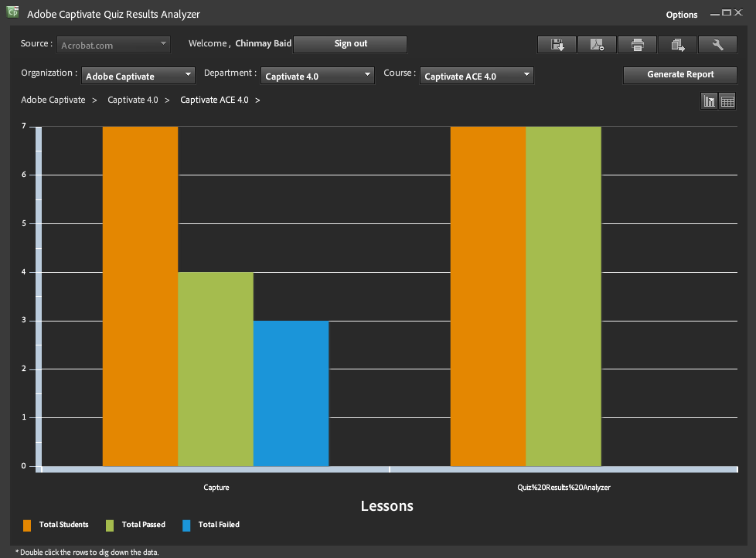Click the blue Total Failed bar for Capture

[x=291, y=393]
